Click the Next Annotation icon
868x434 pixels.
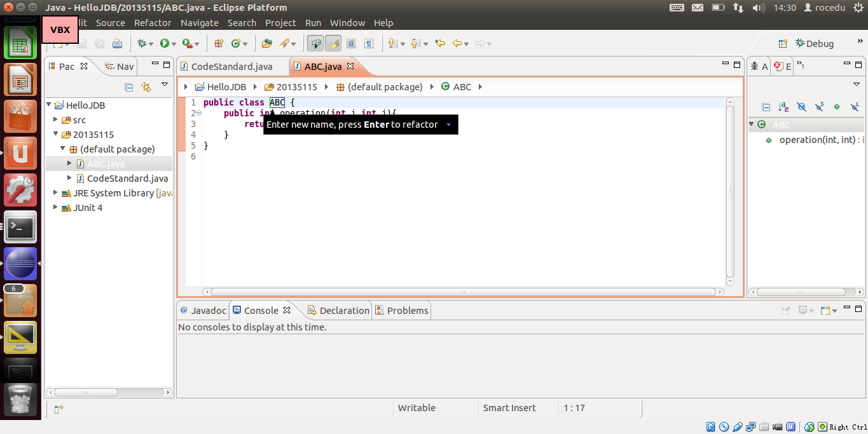pyautogui.click(x=392, y=43)
